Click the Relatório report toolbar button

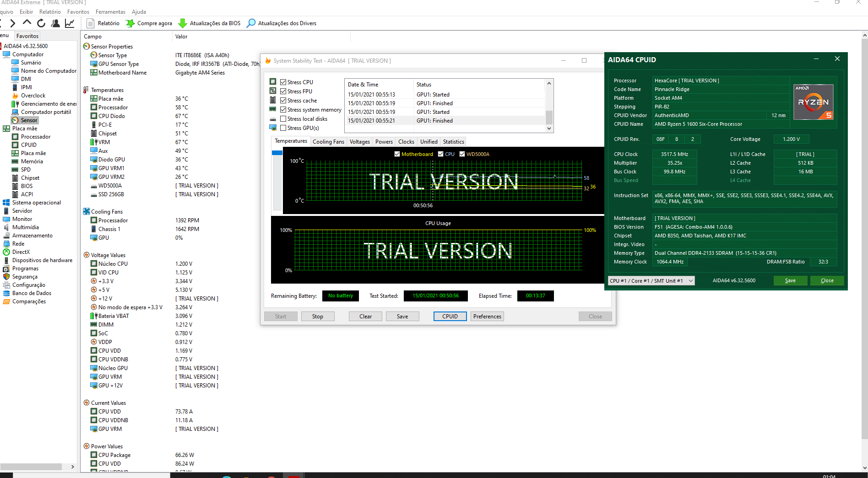coord(103,23)
